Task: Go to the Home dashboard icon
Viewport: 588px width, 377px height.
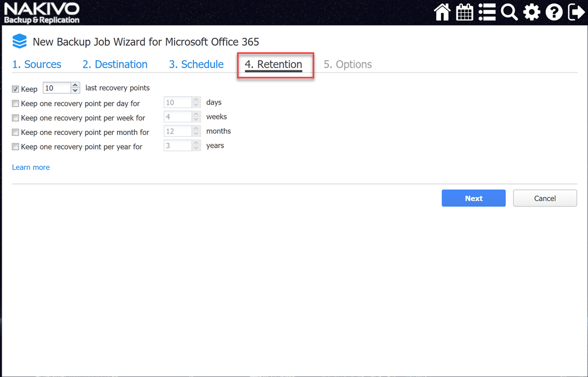Action: point(442,12)
